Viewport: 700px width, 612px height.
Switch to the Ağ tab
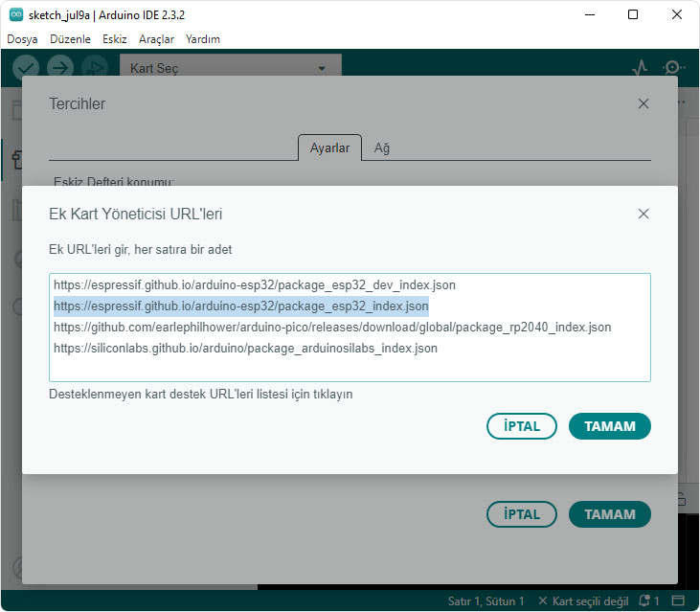click(x=382, y=147)
